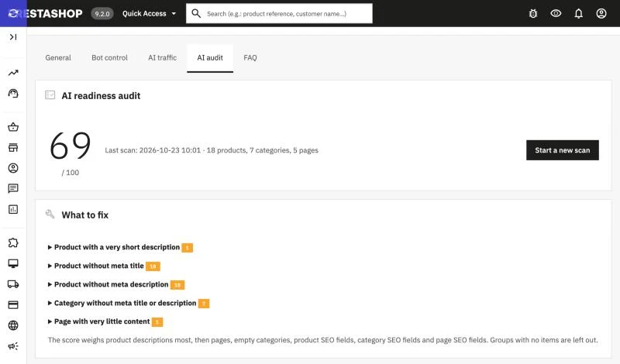Expand Product with a very short description

pos(117,247)
